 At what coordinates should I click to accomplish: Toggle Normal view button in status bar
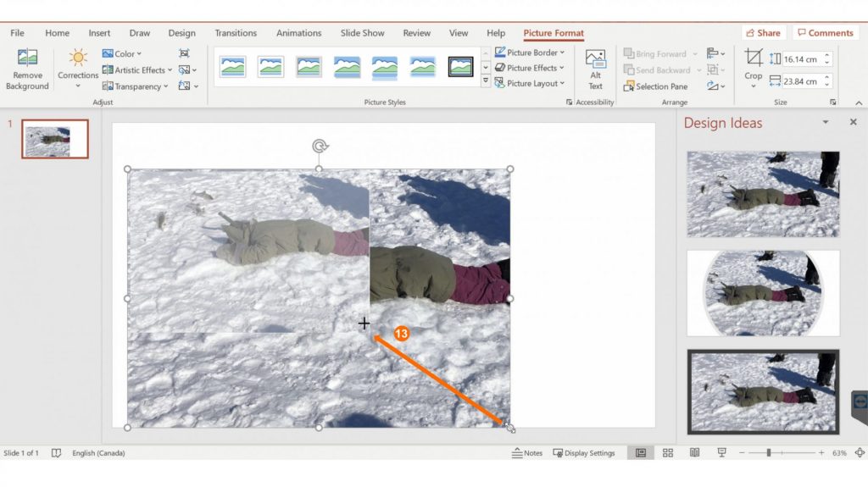(640, 453)
